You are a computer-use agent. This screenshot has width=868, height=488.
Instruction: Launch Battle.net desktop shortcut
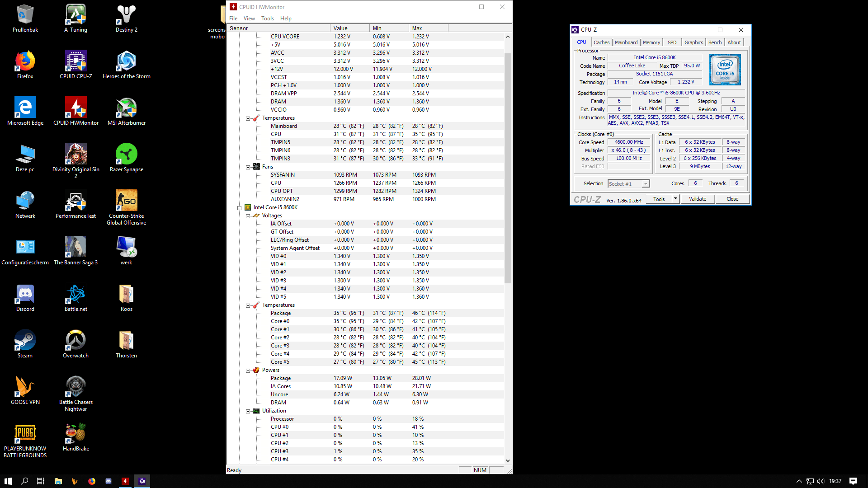click(75, 297)
